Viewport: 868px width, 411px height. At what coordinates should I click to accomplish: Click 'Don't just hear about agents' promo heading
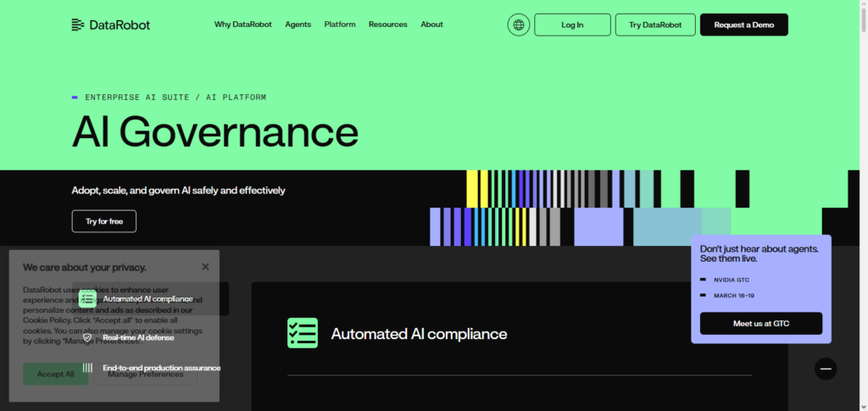(759, 254)
